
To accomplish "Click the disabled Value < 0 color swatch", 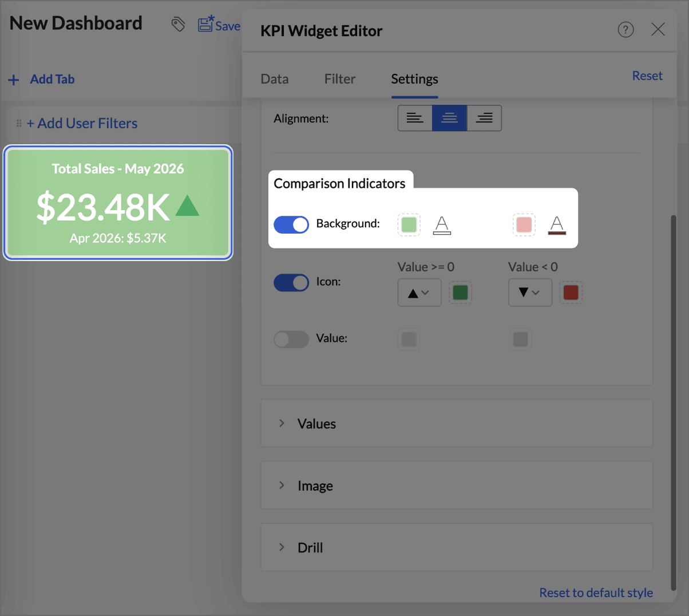I will point(520,339).
